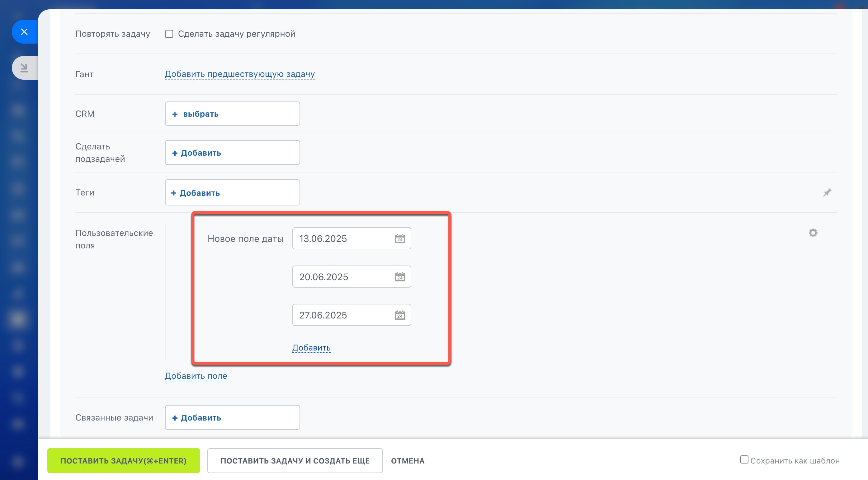Add another date value via 'Добавить'
Viewport: 868px width, 480px height.
pyautogui.click(x=311, y=348)
